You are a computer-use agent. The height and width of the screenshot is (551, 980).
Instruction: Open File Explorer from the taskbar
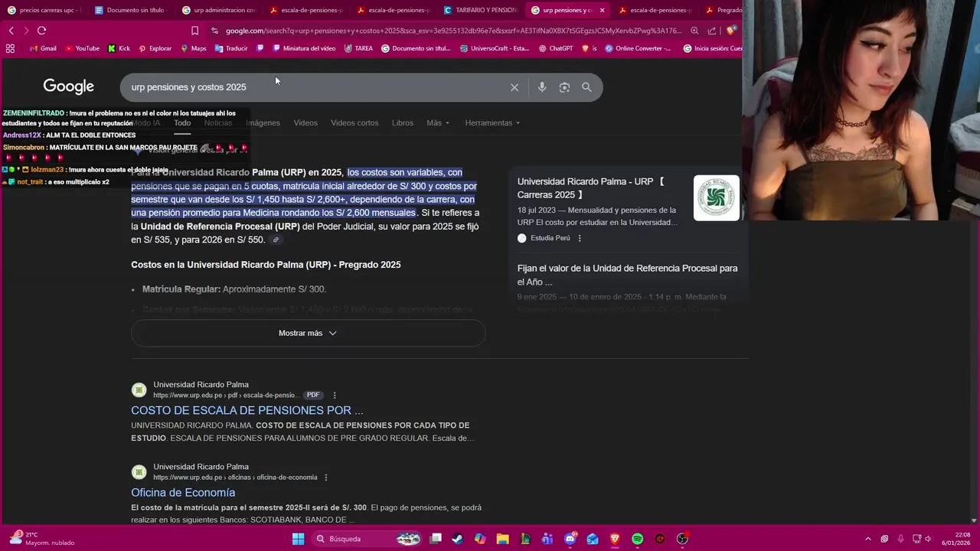point(503,539)
